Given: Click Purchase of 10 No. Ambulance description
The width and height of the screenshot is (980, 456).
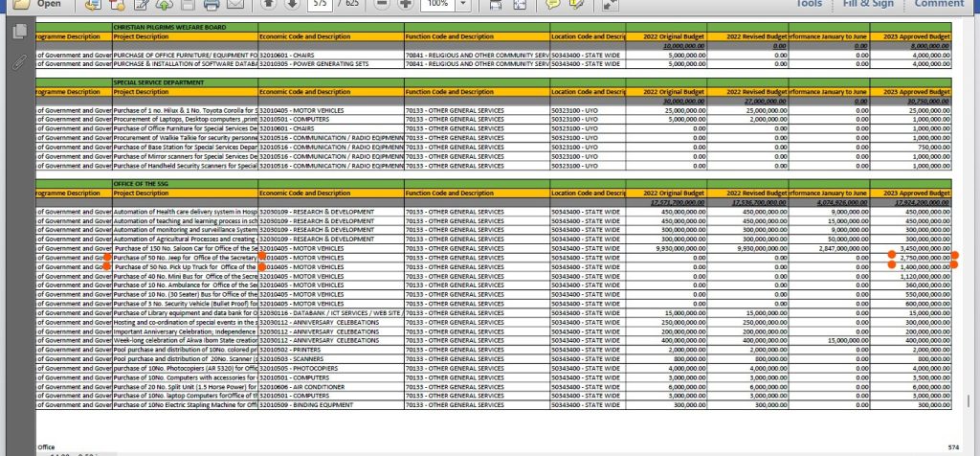Looking at the screenshot, I should (185, 285).
